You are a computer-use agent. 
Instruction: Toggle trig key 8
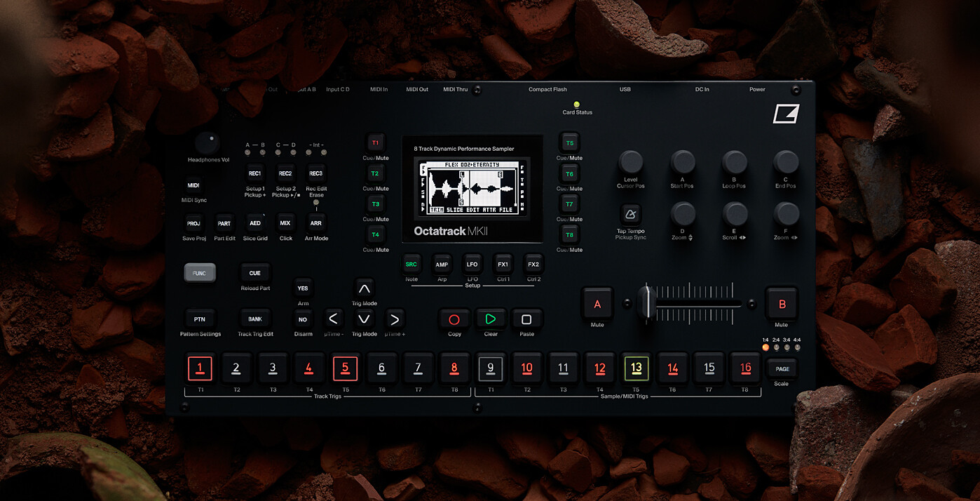pos(454,368)
